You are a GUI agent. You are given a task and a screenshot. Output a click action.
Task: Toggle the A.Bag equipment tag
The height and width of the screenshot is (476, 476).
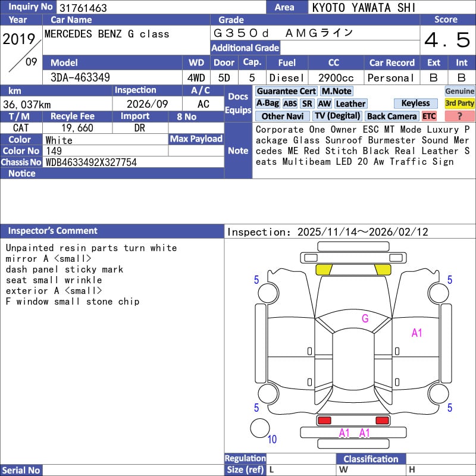click(x=267, y=104)
